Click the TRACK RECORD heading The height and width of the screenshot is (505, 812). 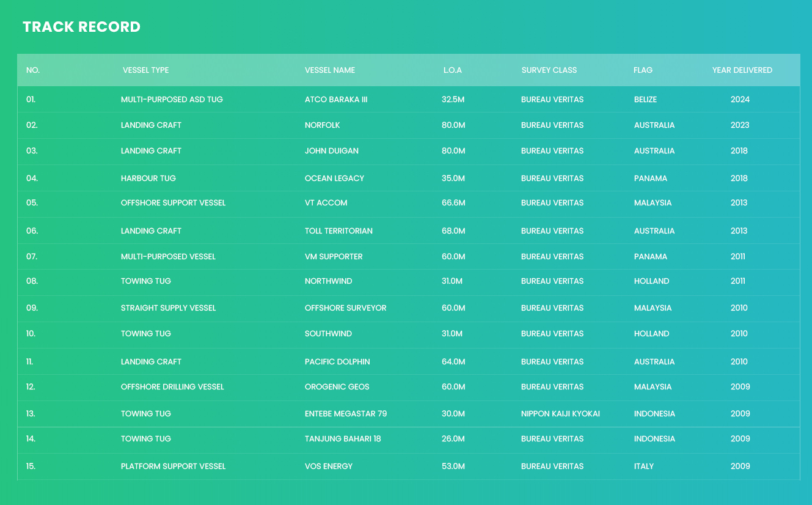(81, 27)
